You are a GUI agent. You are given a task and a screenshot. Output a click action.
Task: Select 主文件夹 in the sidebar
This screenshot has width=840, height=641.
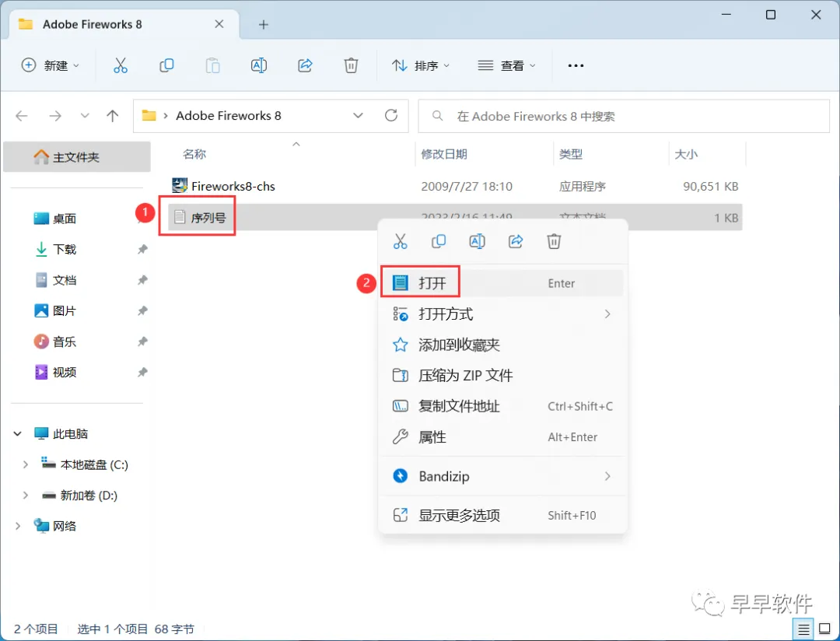coord(76,157)
